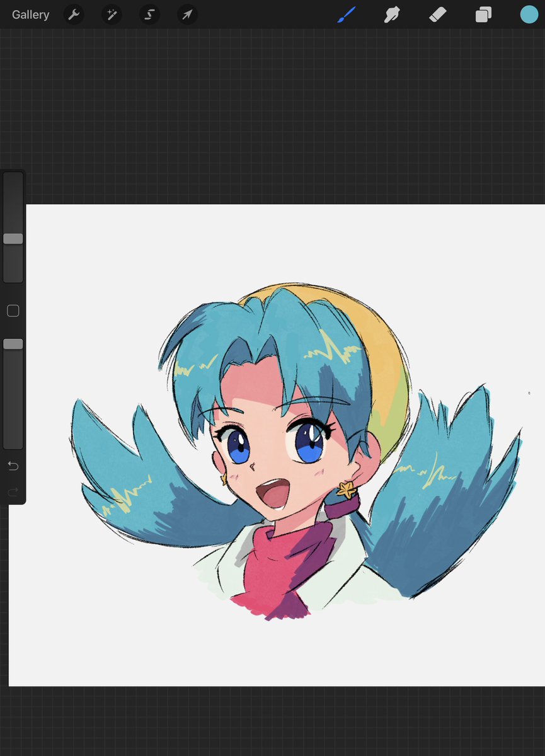Open the Actions wrench menu

[x=74, y=14]
